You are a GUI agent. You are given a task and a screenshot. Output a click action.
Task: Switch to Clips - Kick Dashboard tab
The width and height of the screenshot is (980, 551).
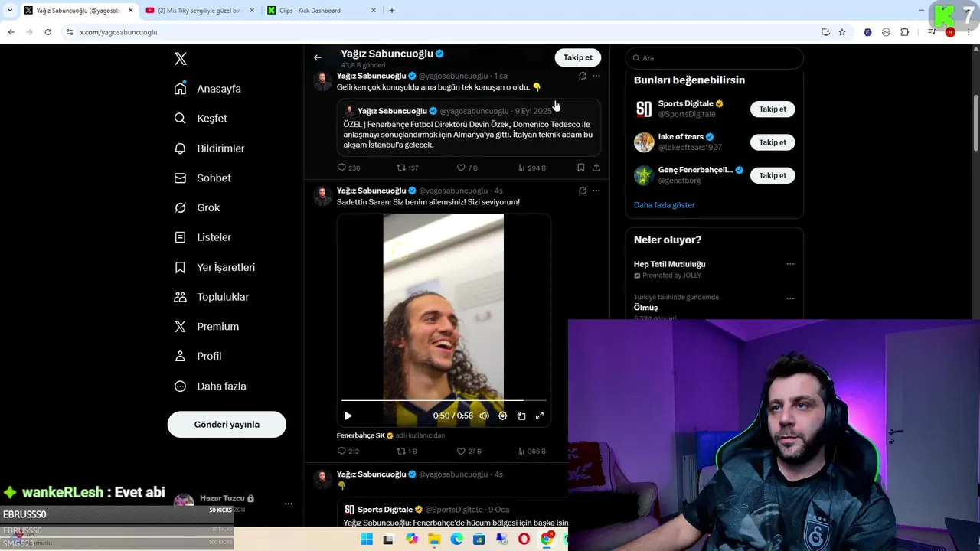click(x=320, y=11)
